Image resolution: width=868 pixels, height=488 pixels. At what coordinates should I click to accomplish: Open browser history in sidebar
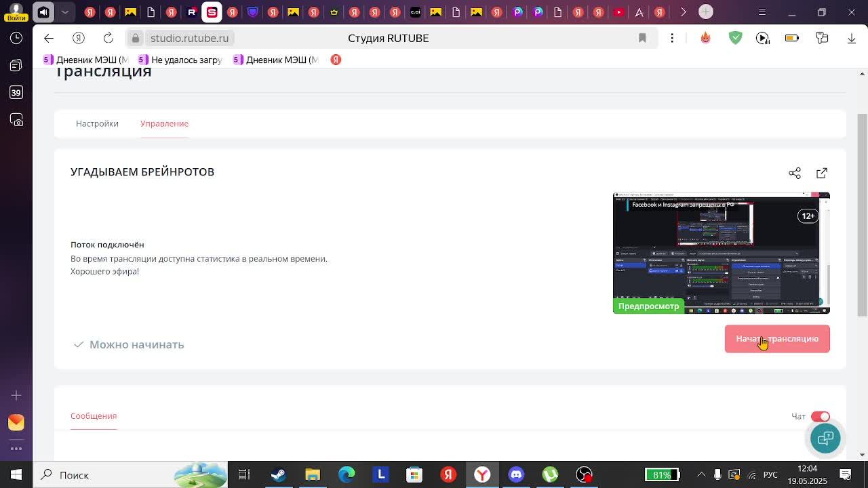(x=16, y=38)
